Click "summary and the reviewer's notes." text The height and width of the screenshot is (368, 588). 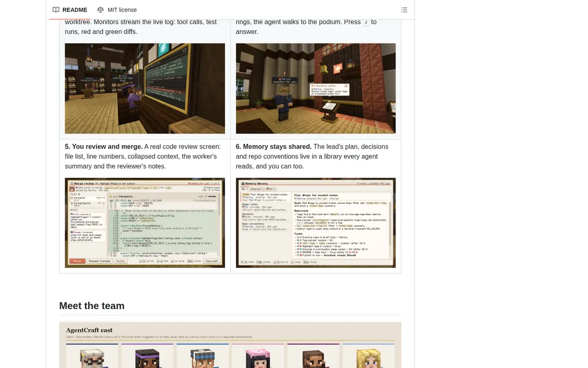tap(116, 166)
